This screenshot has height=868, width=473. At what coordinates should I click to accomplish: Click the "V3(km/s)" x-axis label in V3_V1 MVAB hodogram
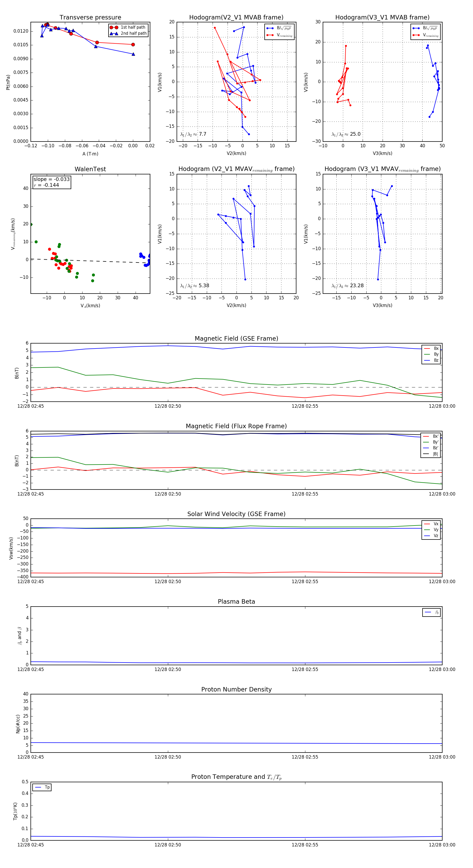382,153
